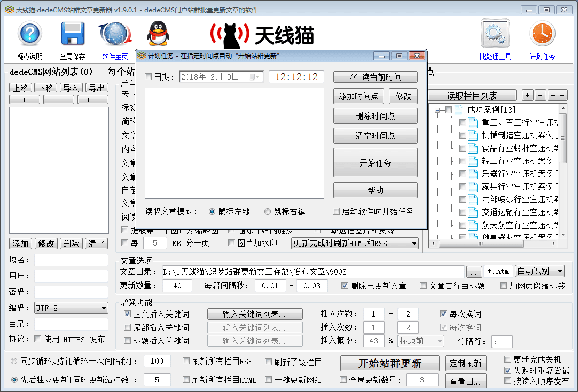Click 清空 button under site list

point(97,244)
